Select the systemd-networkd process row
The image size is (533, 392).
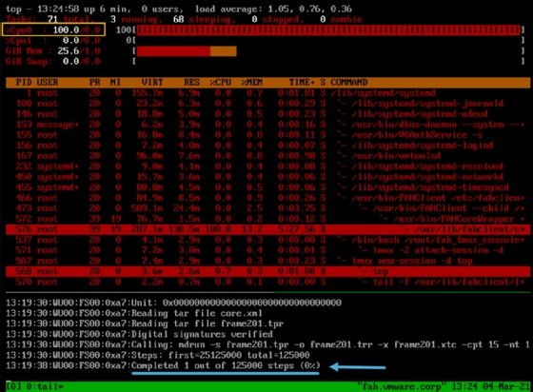(267, 177)
